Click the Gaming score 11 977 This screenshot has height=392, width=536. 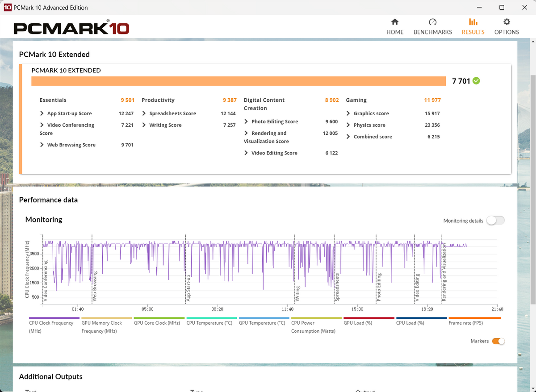[432, 100]
